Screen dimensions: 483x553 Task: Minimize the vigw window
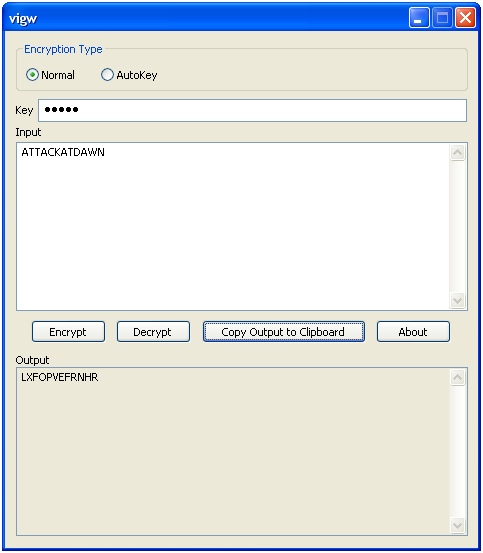419,18
